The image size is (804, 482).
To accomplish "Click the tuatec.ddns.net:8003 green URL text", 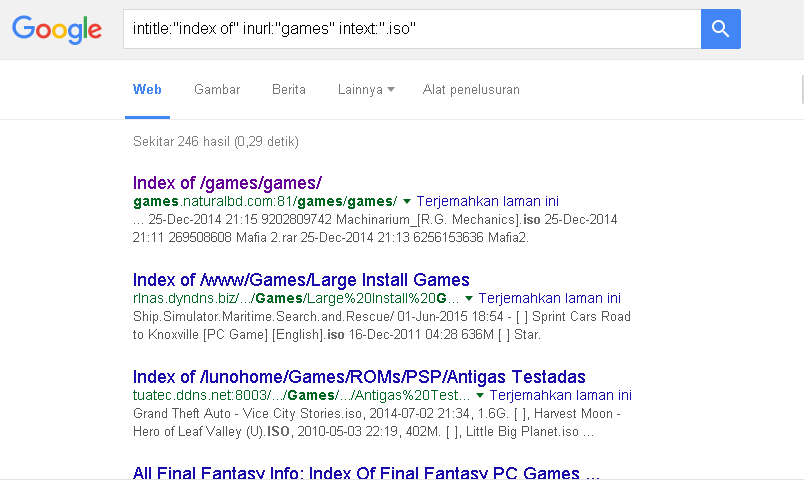I will coord(301,395).
